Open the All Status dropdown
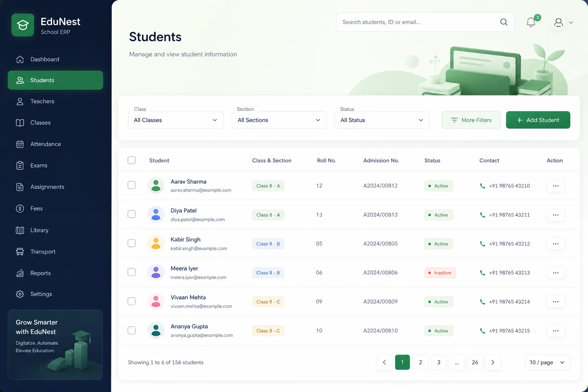Viewport: 588px width, 392px height. [x=382, y=120]
